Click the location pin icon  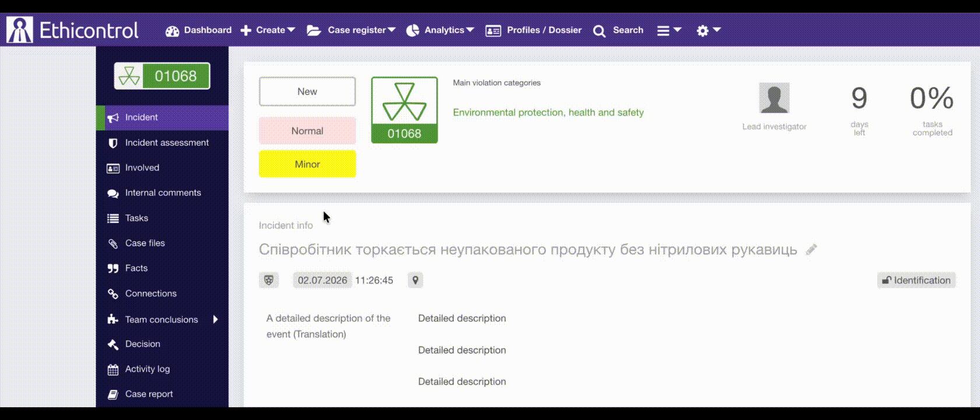coord(415,280)
